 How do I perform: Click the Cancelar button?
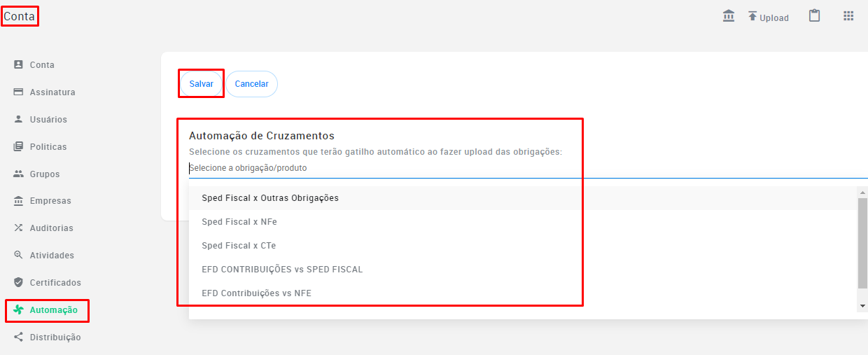(251, 83)
